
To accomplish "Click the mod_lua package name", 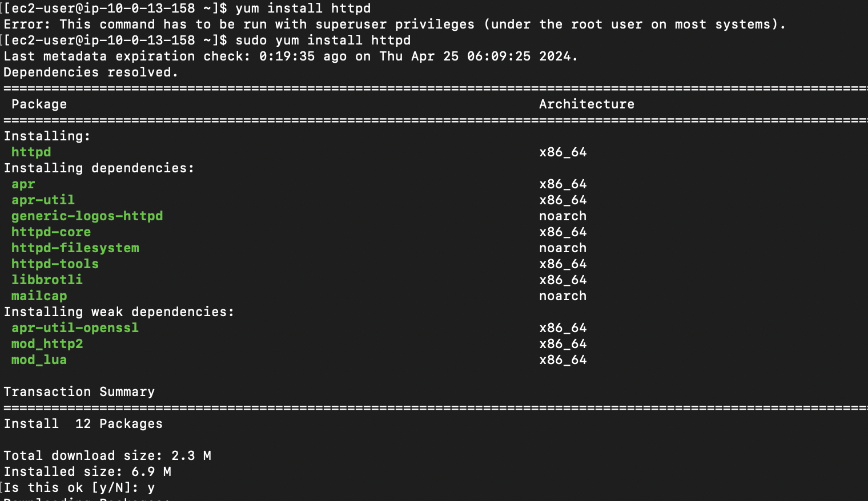I will pyautogui.click(x=39, y=360).
